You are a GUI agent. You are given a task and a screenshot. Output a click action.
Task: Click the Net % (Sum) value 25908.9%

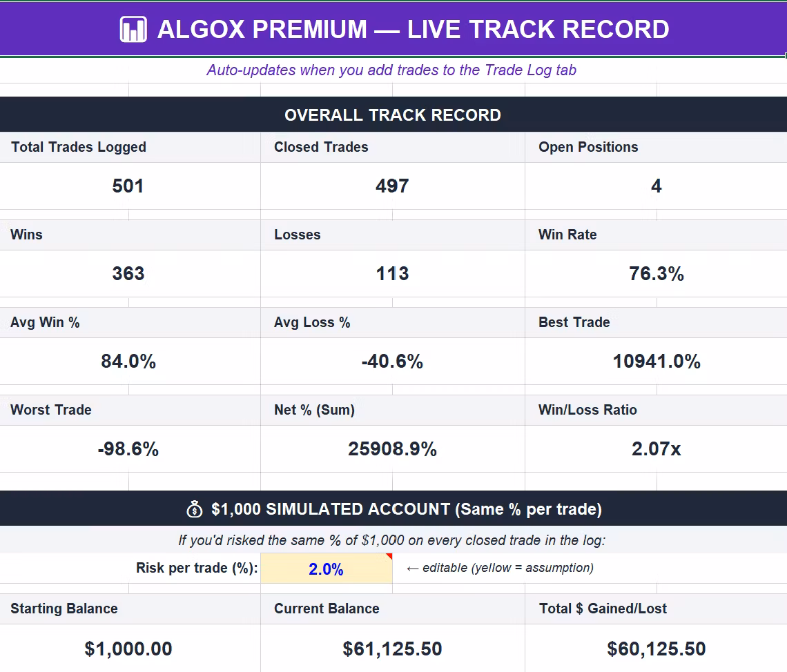393,449
